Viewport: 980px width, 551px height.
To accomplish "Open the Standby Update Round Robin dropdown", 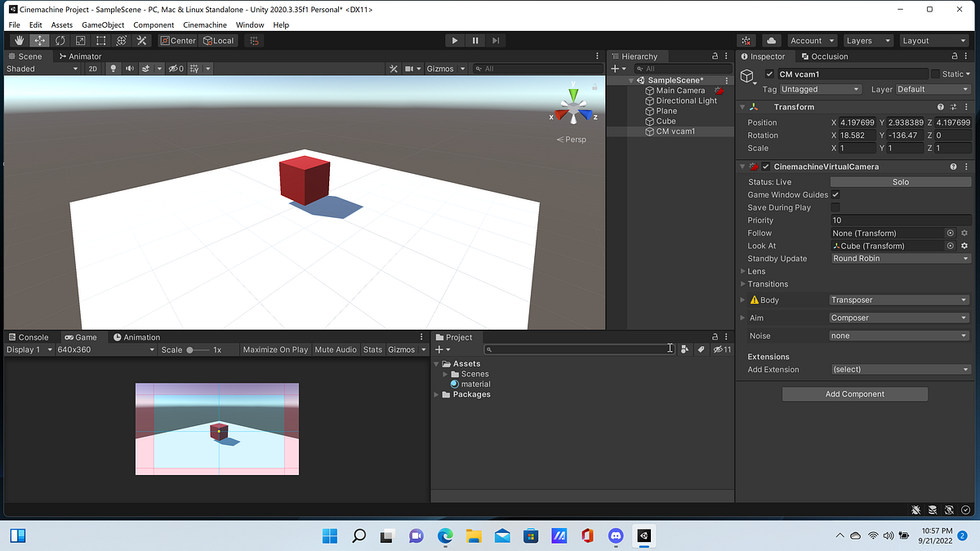I will pyautogui.click(x=900, y=259).
